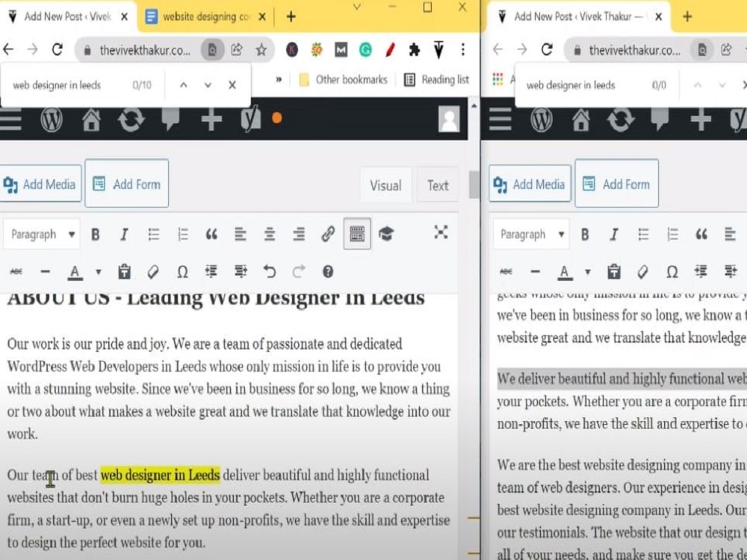
Task: Align text right in left editor
Action: click(299, 234)
